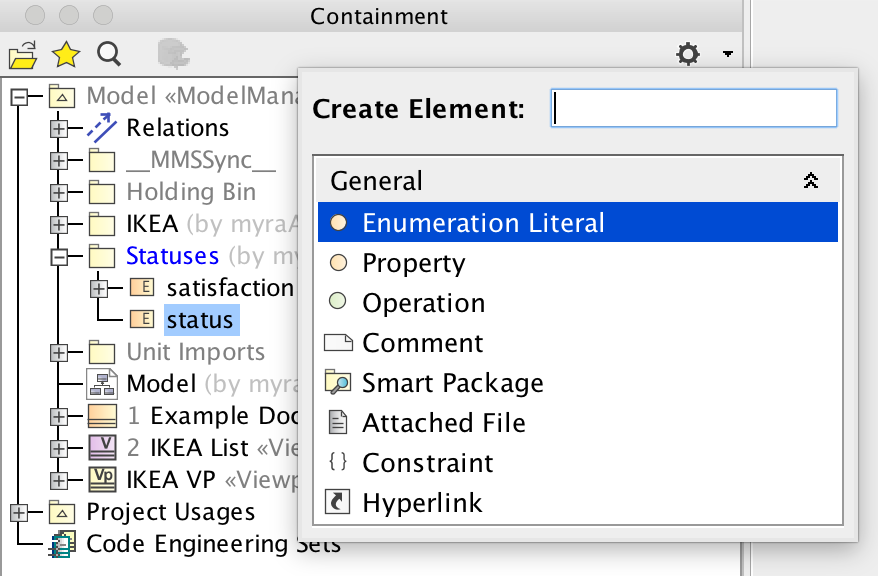Select the Relations tree item
879x576 pixels.
(178, 128)
